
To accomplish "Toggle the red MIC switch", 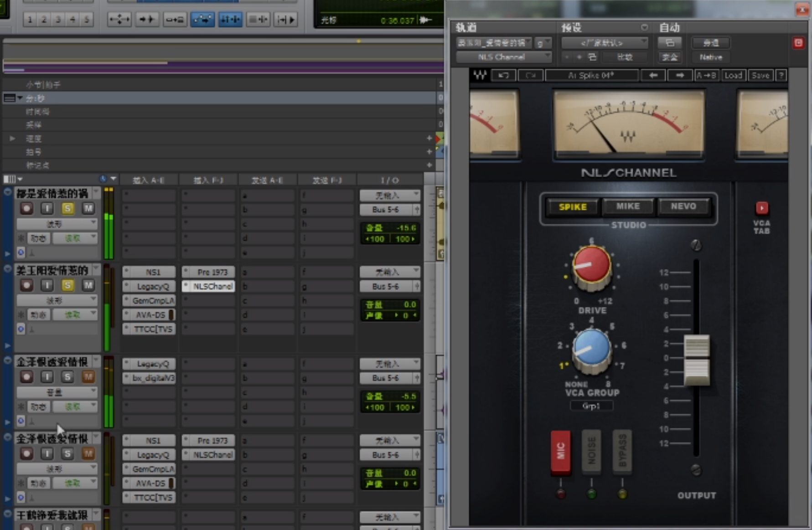I will (x=560, y=451).
